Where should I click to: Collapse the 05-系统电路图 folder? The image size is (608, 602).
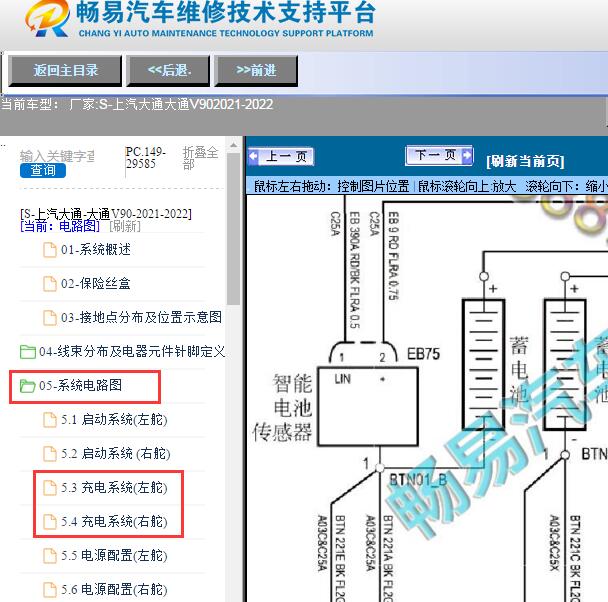coord(80,385)
